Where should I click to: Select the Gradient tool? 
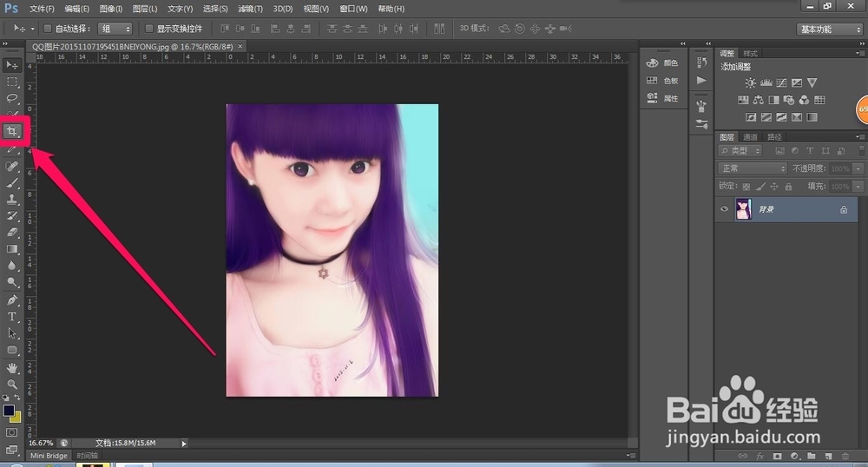pyautogui.click(x=11, y=249)
